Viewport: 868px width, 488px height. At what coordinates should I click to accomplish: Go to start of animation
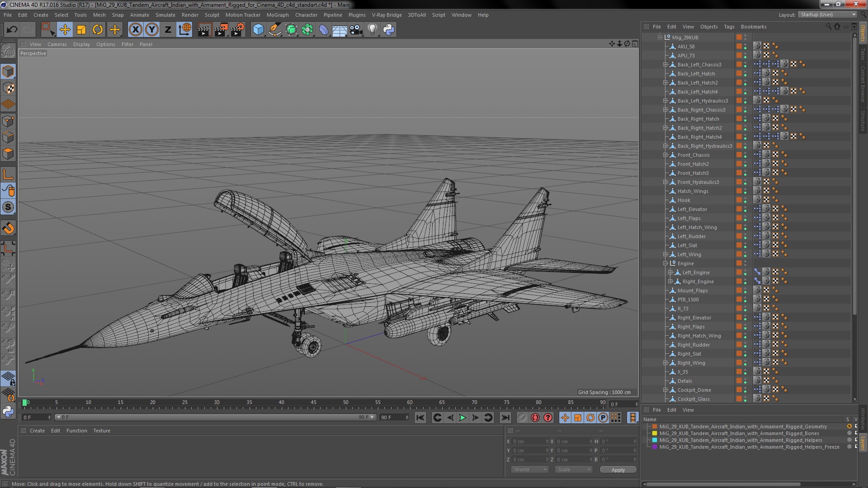coord(420,418)
